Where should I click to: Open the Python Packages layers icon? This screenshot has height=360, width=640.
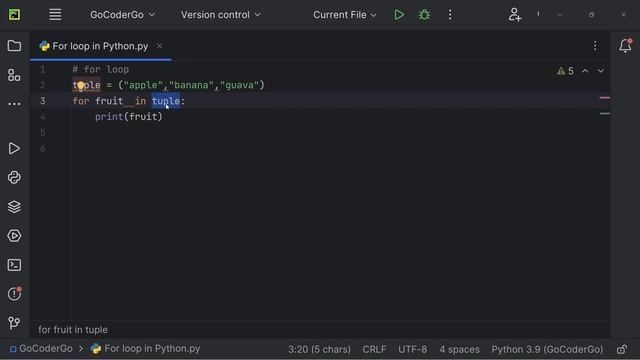click(14, 207)
